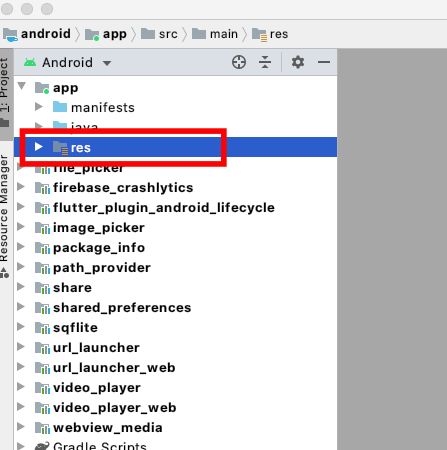Expand the res folder arrow

(39, 147)
